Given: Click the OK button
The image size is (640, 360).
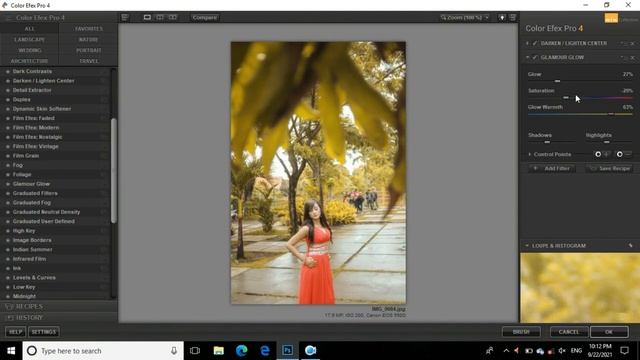Looking at the screenshot, I should [x=609, y=332].
